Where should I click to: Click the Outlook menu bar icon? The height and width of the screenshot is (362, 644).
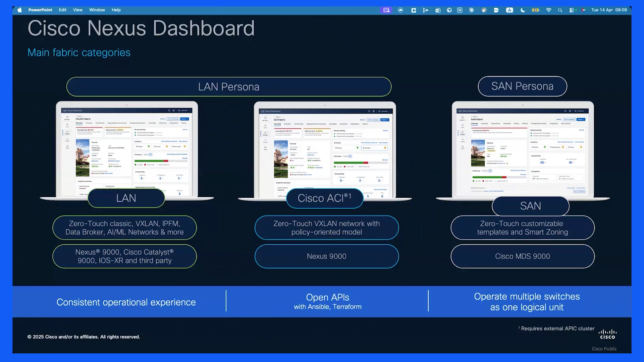438,10
